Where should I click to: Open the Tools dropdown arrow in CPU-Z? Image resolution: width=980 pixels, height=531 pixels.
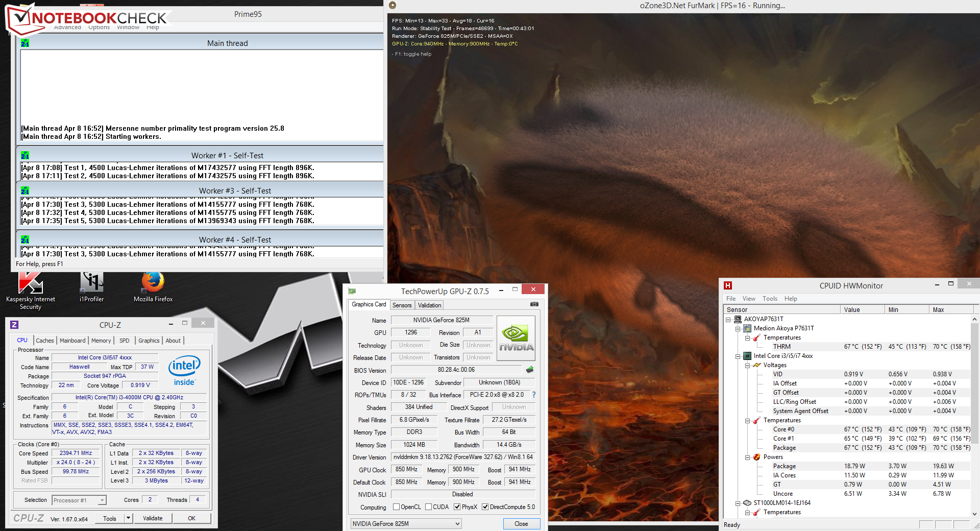pos(129,518)
